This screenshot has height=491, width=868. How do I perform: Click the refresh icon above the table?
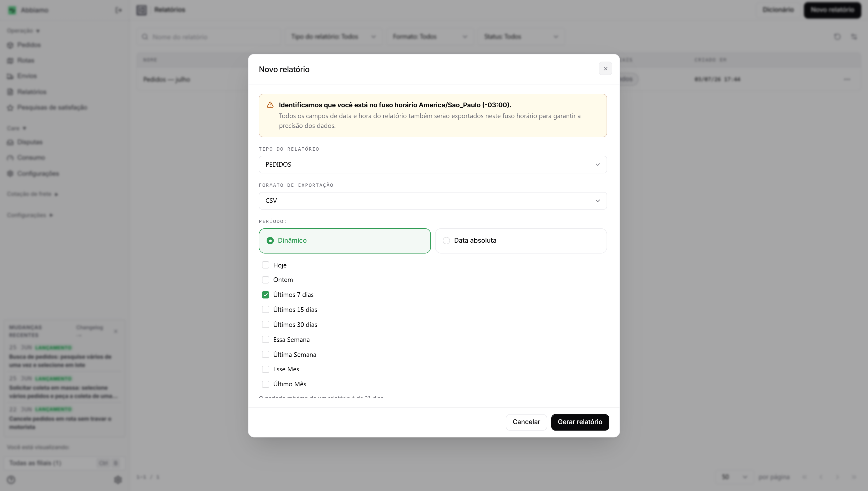(837, 37)
